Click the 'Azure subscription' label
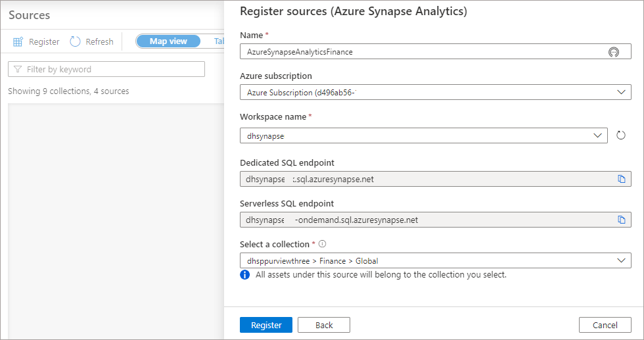 tap(275, 76)
